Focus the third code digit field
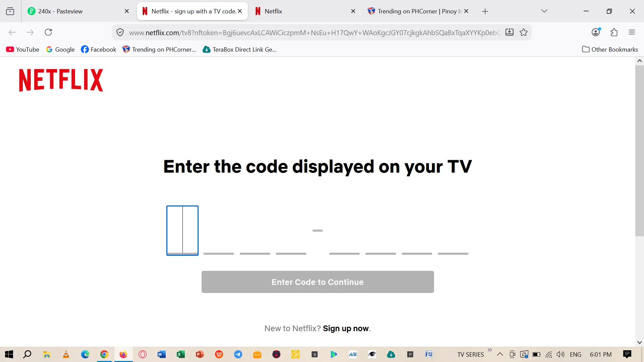This screenshot has width=644, height=362. pos(255,231)
